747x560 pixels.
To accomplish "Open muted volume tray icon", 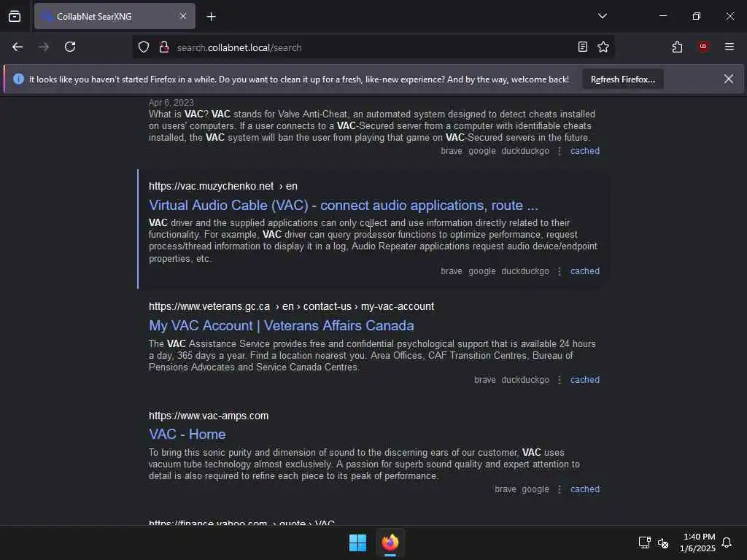I will (x=662, y=542).
